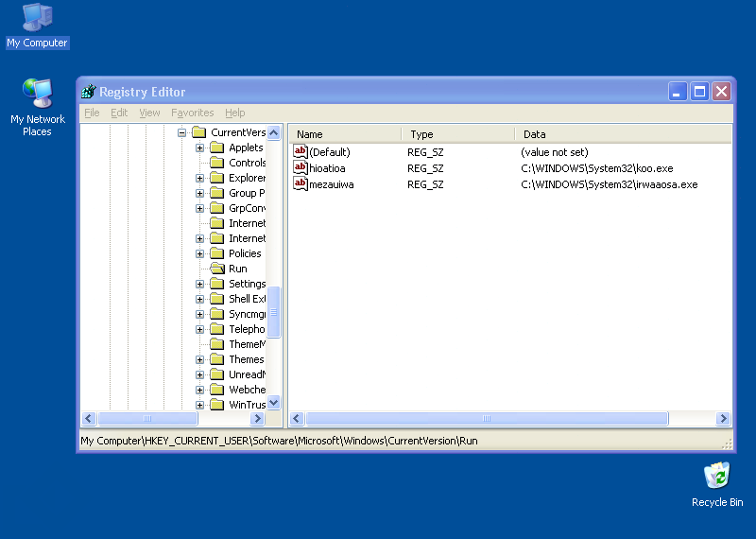Click the Webche folder icon
Image resolution: width=756 pixels, height=539 pixels.
[x=217, y=390]
